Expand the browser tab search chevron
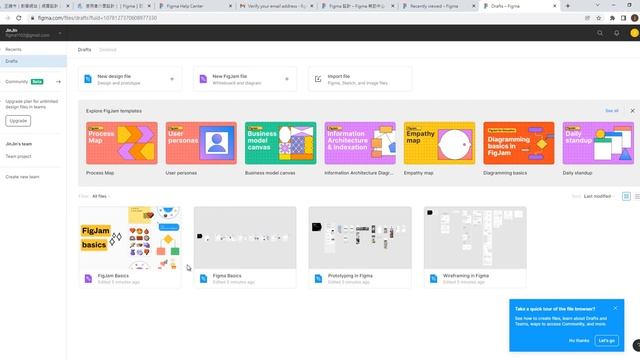This screenshot has width=640, height=360. coord(598,6)
